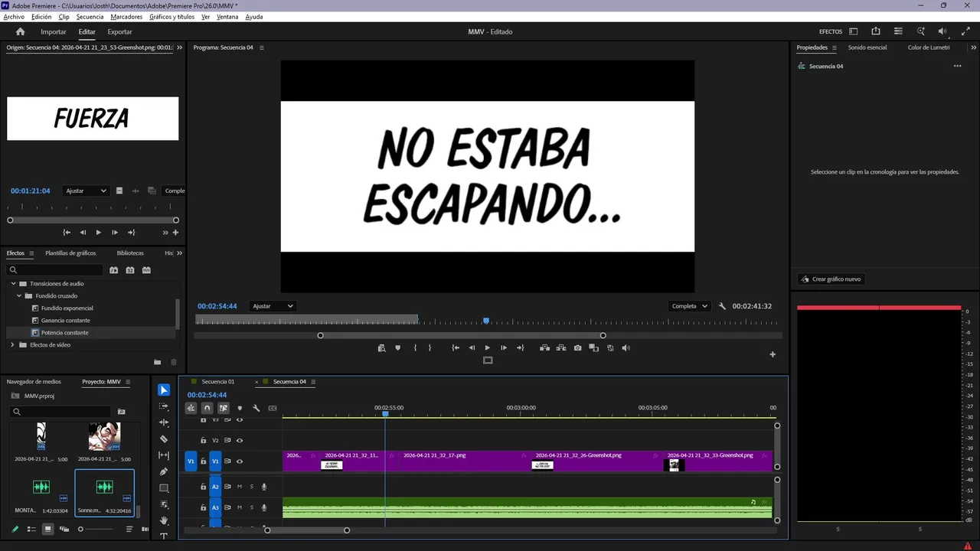Viewport: 980px width, 551px height.
Task: Click Mark Out in Program monitor
Action: 430,348
